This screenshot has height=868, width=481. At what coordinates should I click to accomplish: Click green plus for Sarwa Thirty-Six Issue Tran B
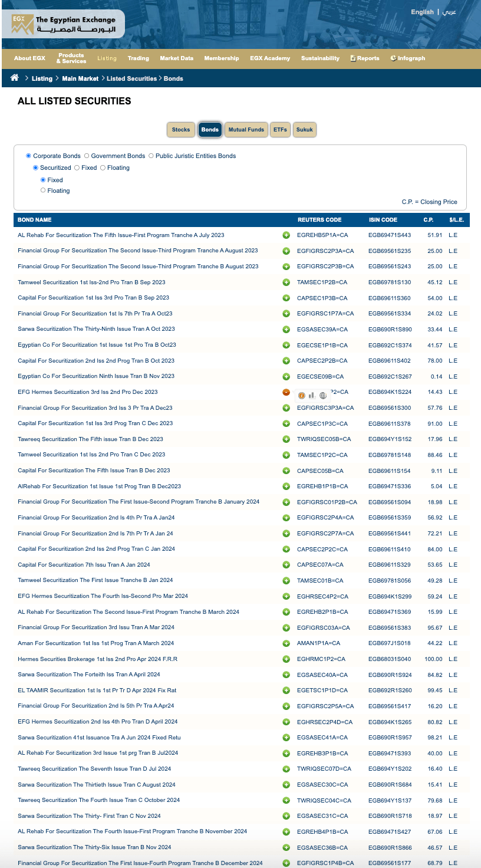286,847
